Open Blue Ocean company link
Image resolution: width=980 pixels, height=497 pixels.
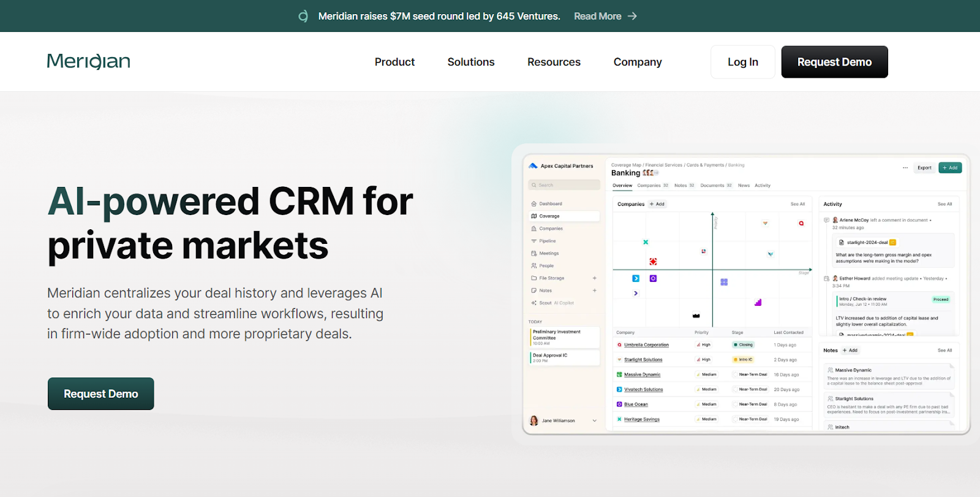[x=636, y=404]
